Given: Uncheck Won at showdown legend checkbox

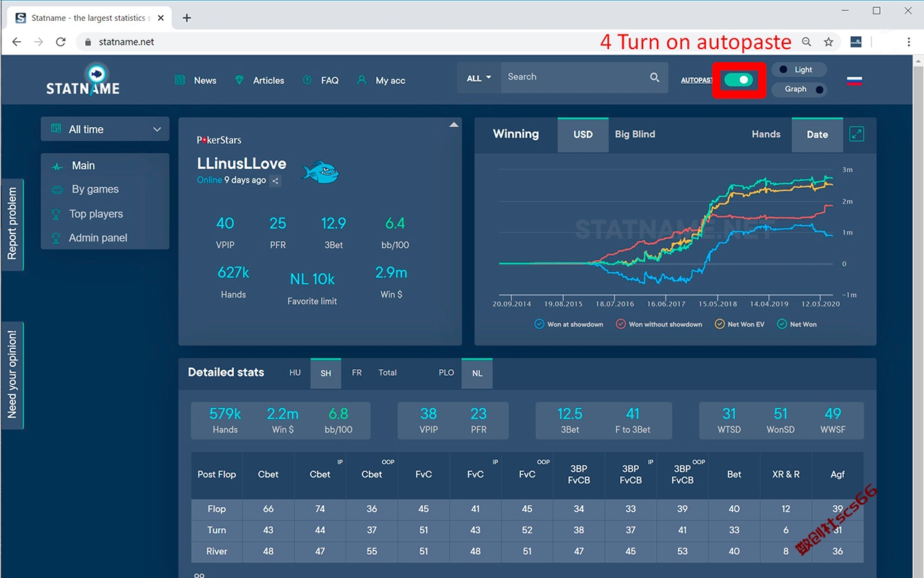Looking at the screenshot, I should click(539, 324).
